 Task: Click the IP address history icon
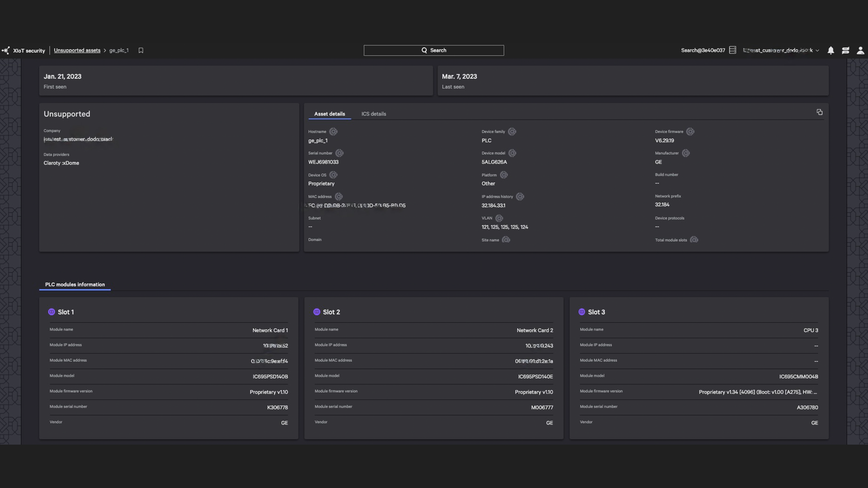tap(520, 197)
